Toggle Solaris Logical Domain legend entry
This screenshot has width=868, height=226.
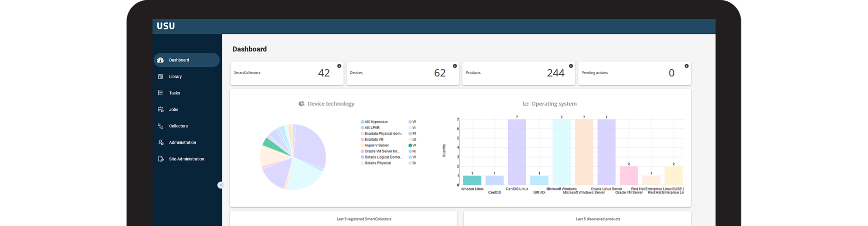pos(382,157)
